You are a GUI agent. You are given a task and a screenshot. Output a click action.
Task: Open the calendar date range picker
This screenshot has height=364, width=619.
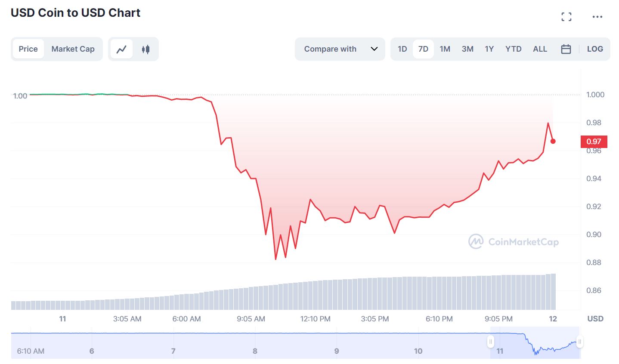pos(566,49)
